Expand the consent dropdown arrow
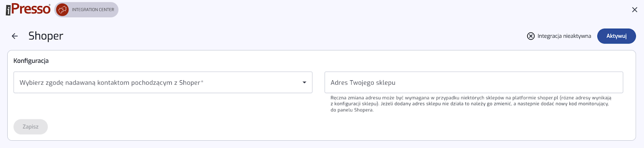This screenshot has width=644, height=148. pos(304,82)
